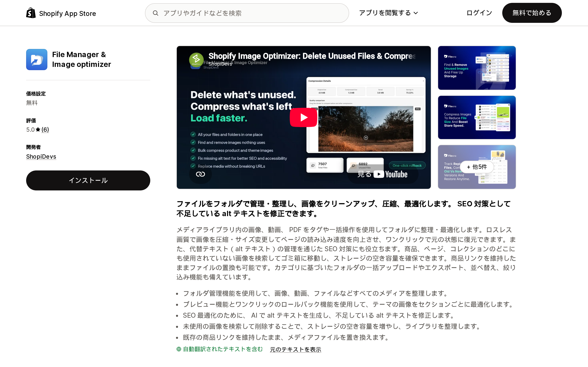Open the ログイン menu item
588x367 pixels.
point(479,13)
